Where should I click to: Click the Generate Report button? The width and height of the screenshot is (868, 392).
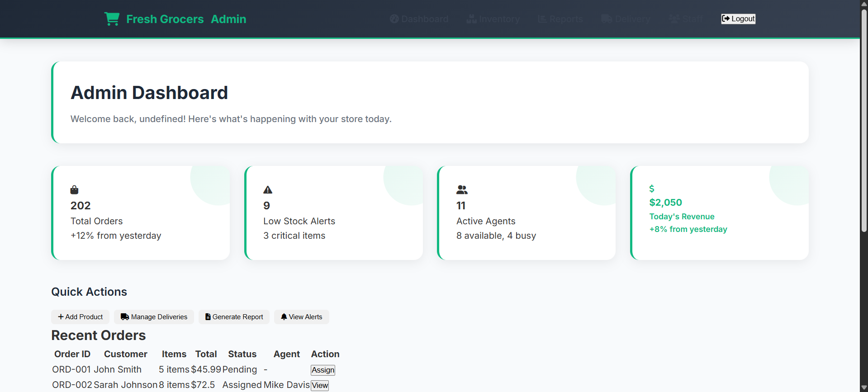tap(234, 317)
